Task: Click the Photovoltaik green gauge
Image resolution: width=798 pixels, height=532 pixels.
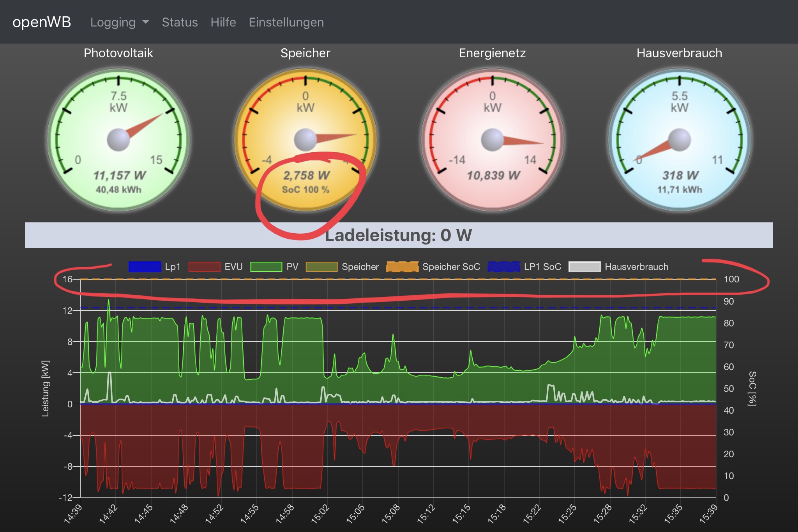Action: [x=118, y=139]
